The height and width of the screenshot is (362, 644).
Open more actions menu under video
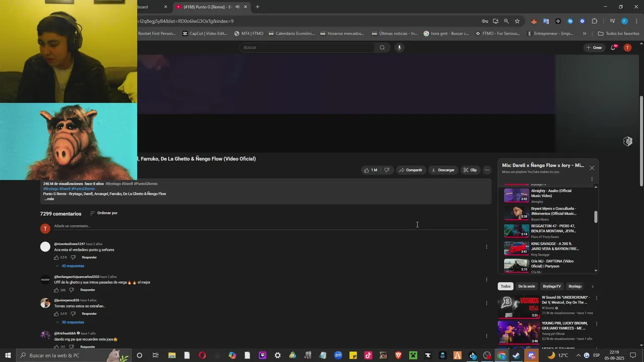(487, 170)
